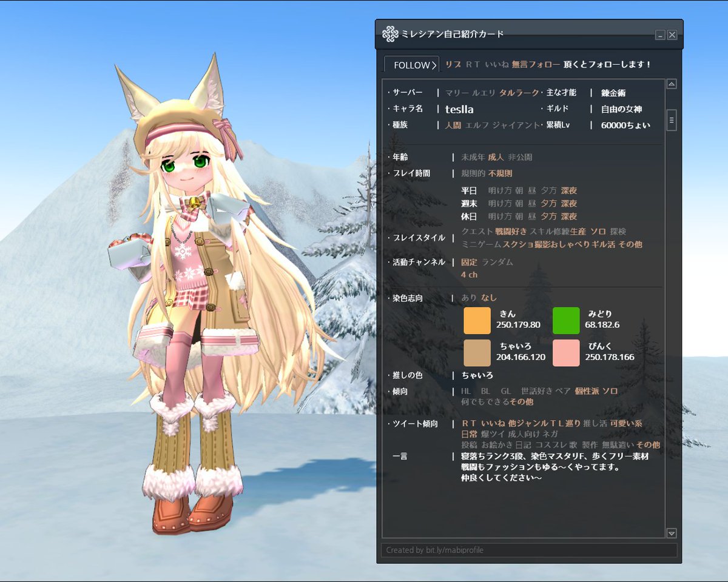Choose 成人 in the age row

click(496, 157)
